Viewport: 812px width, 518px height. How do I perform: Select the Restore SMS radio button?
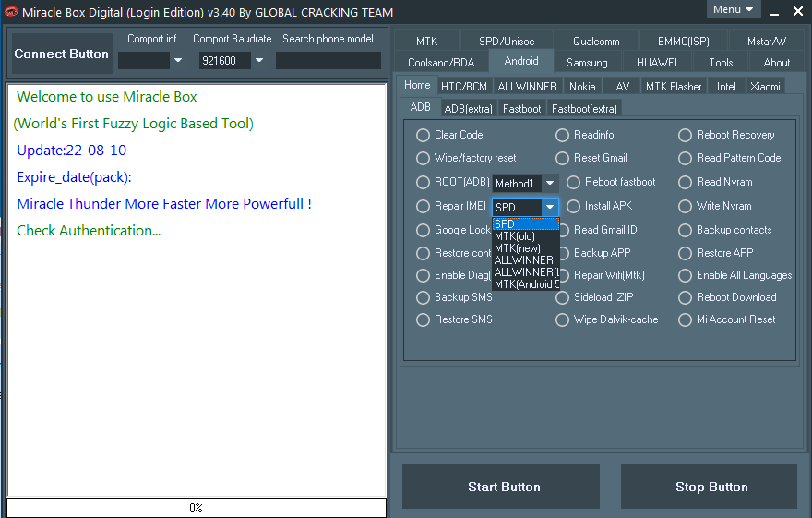[x=424, y=319]
